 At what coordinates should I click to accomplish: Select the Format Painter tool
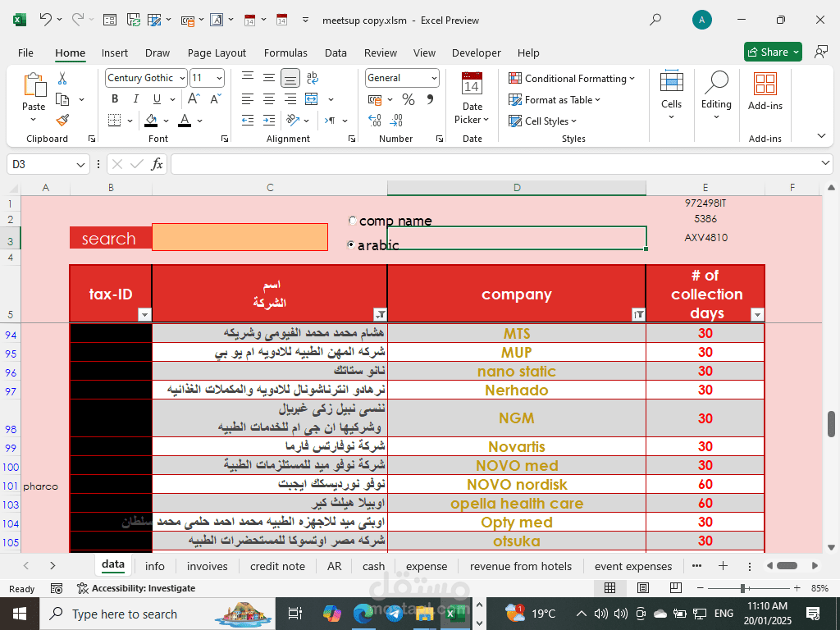point(62,120)
